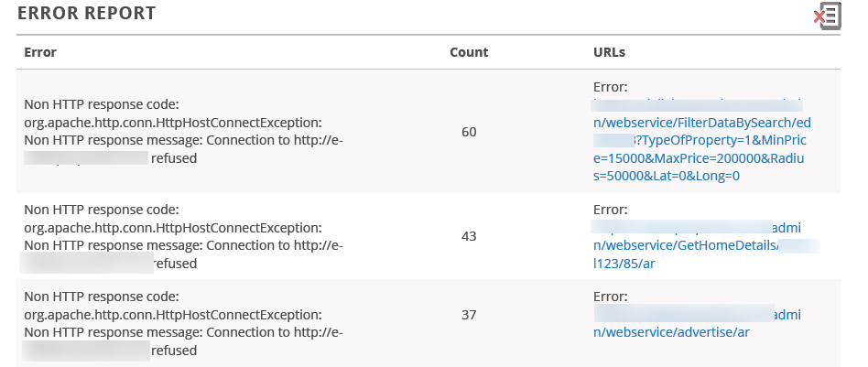The height and width of the screenshot is (367, 868).
Task: Click the count value 37
Action: (469, 315)
